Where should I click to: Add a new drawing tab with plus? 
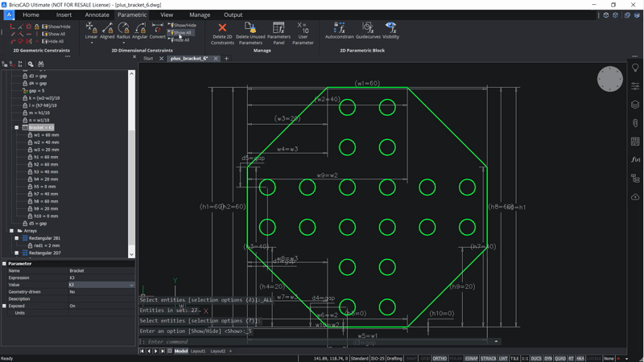point(226,58)
